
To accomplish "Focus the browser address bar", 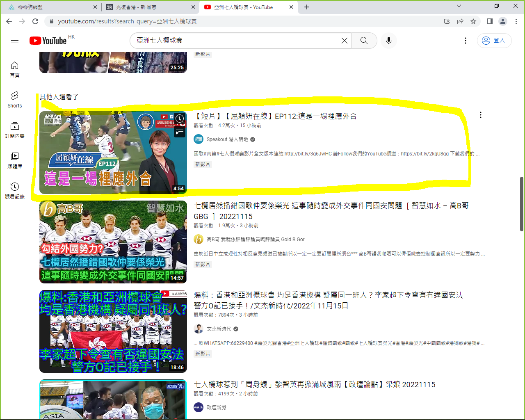I will 246,21.
